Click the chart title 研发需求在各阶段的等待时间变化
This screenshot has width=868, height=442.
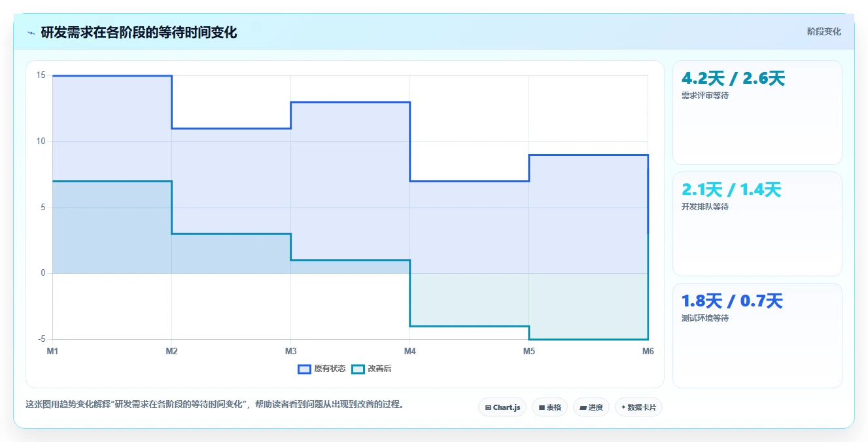[x=139, y=32]
